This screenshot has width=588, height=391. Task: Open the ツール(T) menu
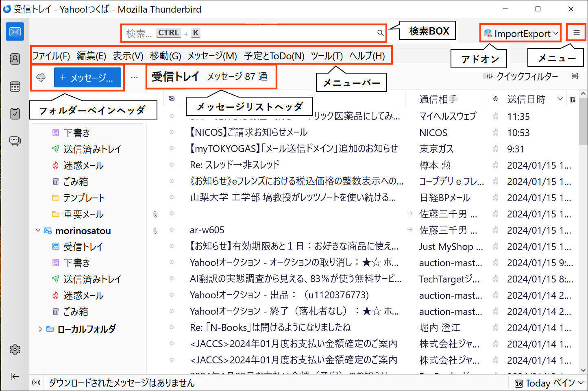pos(327,56)
